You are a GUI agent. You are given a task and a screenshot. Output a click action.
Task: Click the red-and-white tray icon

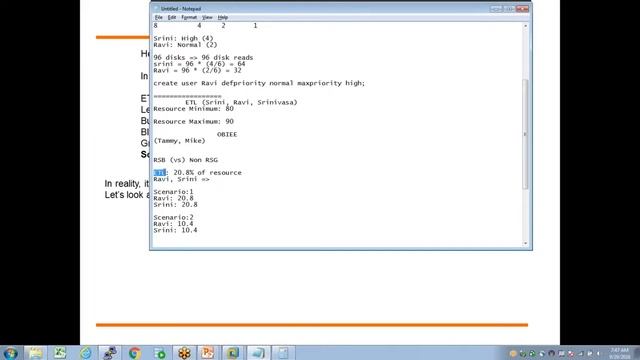(x=571, y=353)
